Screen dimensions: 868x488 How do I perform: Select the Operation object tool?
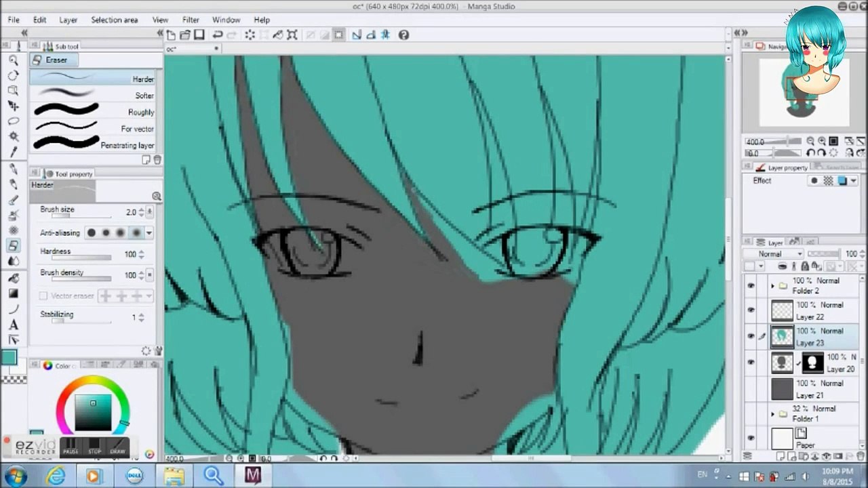coord(13,91)
